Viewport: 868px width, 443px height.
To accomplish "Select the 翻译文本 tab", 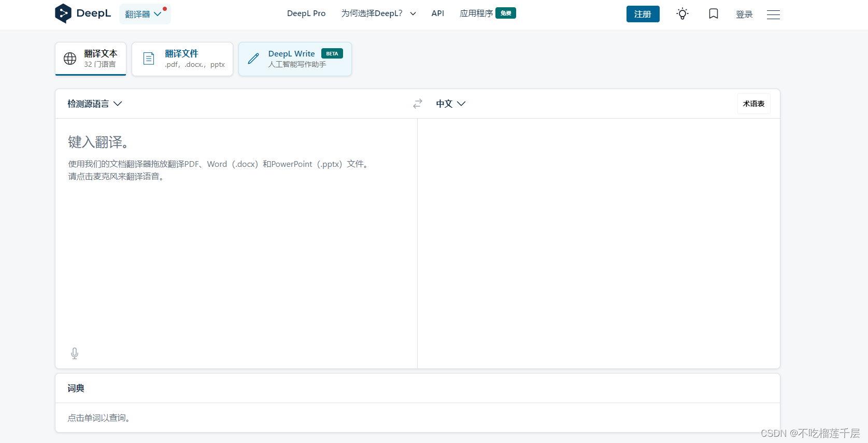I will (x=91, y=59).
